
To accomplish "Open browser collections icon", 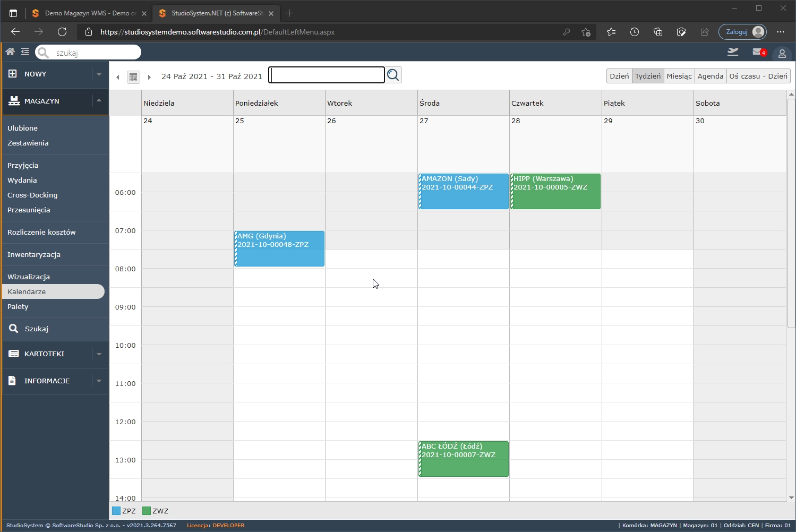I will [x=658, y=32].
